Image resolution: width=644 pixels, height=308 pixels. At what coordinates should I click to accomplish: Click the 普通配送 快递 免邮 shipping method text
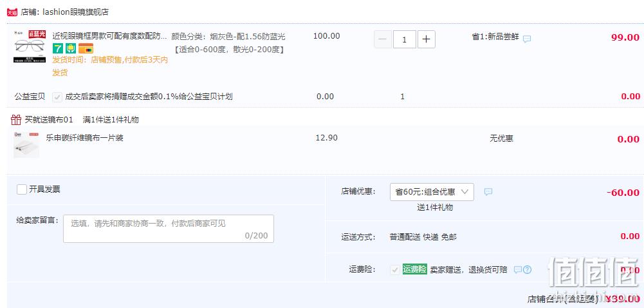pos(423,237)
